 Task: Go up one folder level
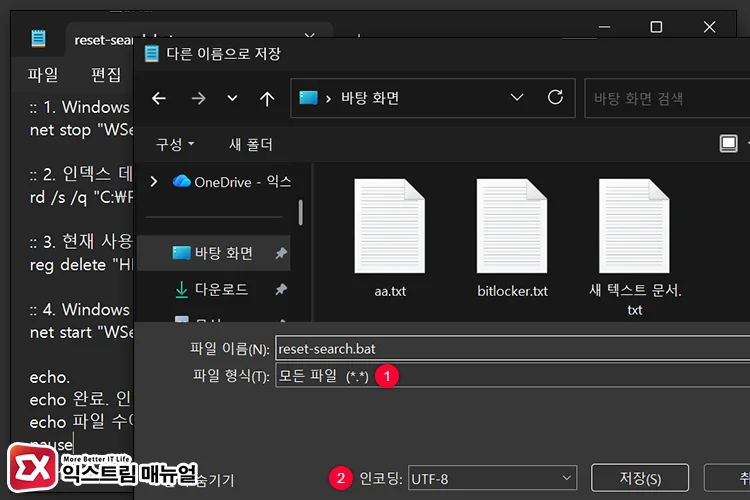point(267,99)
